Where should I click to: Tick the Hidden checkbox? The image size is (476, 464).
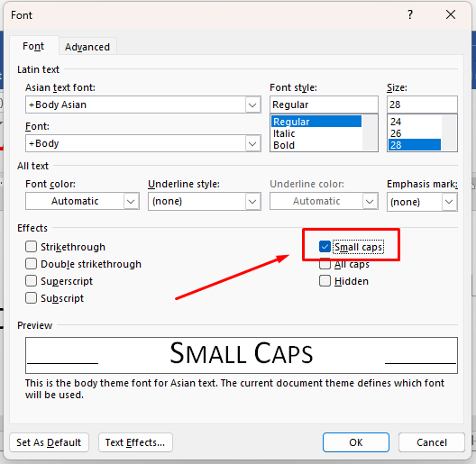(x=325, y=281)
